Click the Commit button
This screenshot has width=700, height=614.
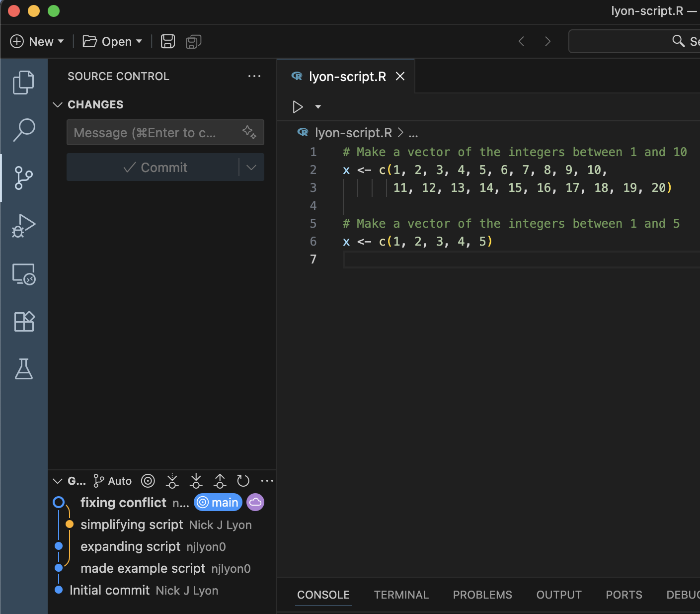(156, 167)
